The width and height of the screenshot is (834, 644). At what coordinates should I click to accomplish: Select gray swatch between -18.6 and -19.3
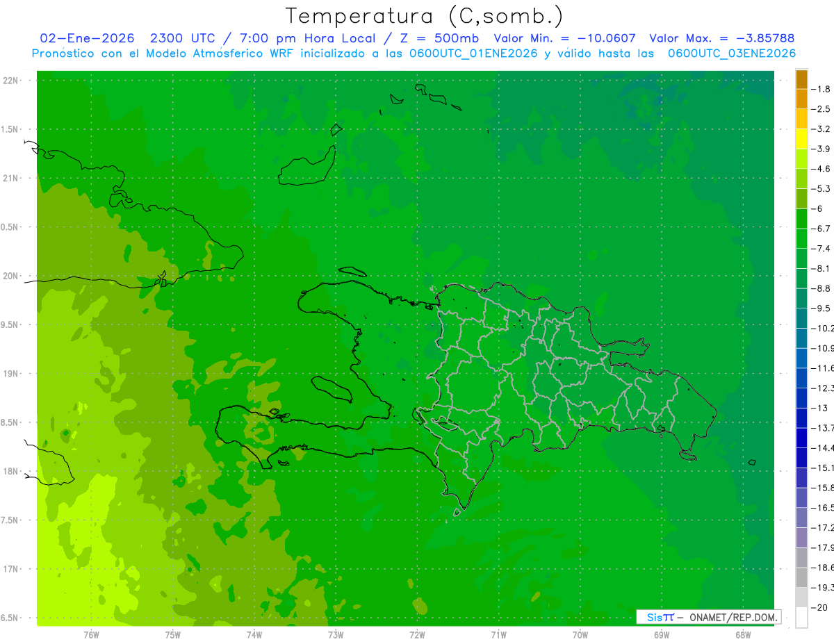pos(801,577)
